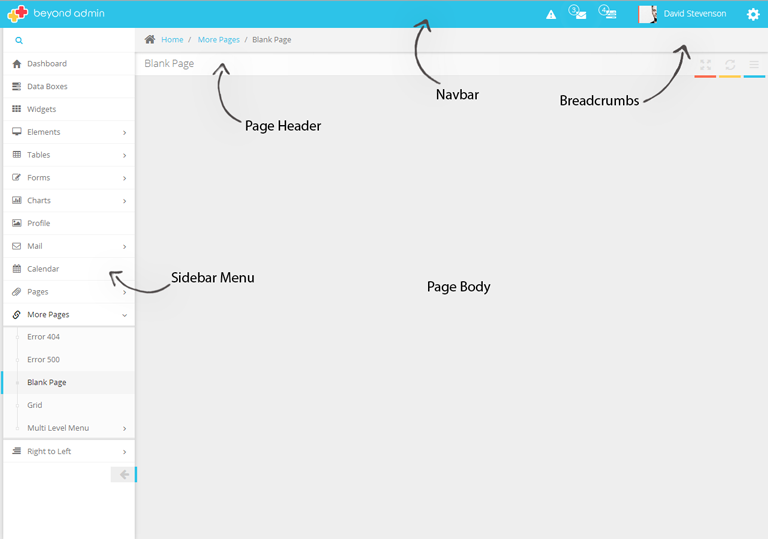Open the messages envelope notifications icon
This screenshot has height=539, width=768.
(x=577, y=12)
